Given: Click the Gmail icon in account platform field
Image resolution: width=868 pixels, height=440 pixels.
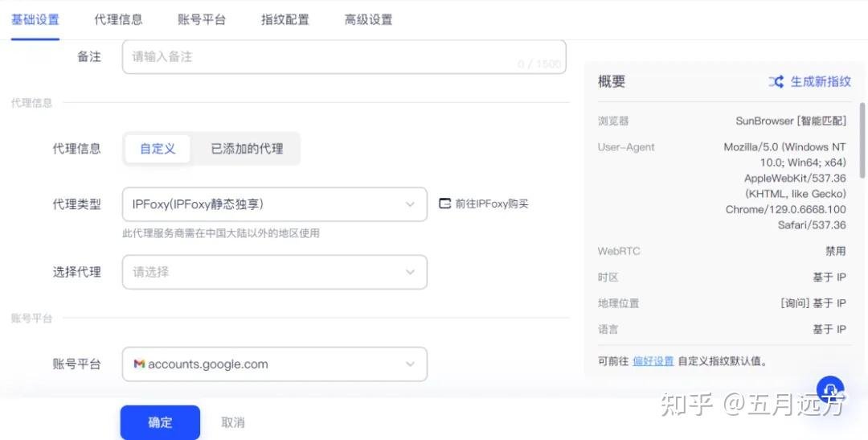Looking at the screenshot, I should (139, 364).
